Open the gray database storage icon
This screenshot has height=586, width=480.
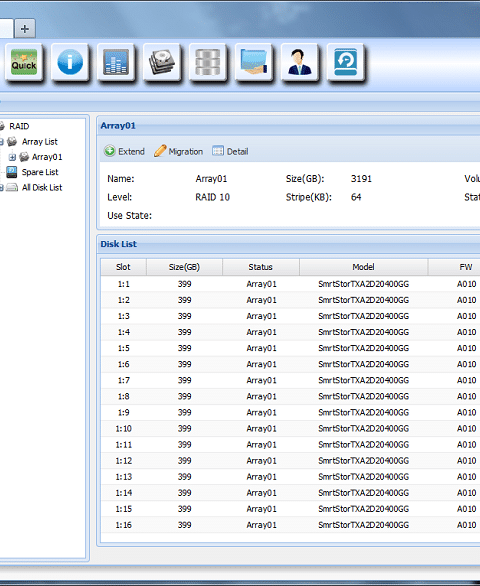pos(208,62)
